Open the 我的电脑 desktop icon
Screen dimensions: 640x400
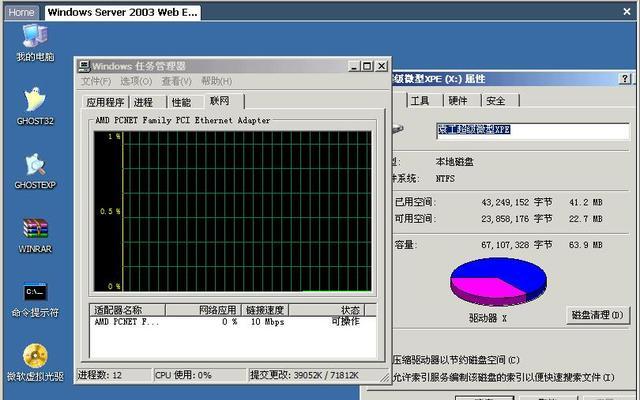35,42
